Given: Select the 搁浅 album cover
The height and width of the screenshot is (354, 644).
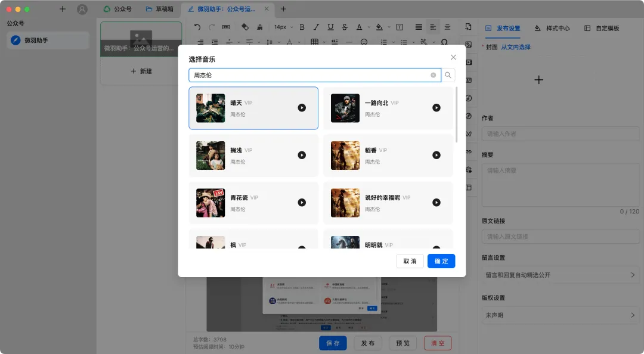Looking at the screenshot, I should (x=210, y=156).
